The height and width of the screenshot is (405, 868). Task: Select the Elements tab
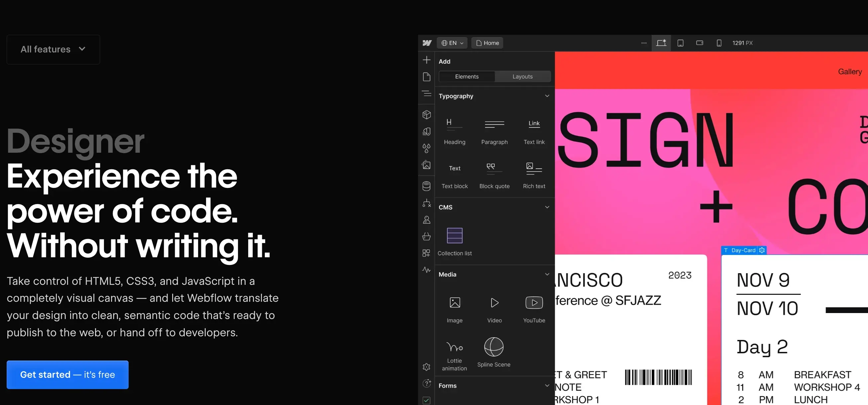tap(467, 77)
